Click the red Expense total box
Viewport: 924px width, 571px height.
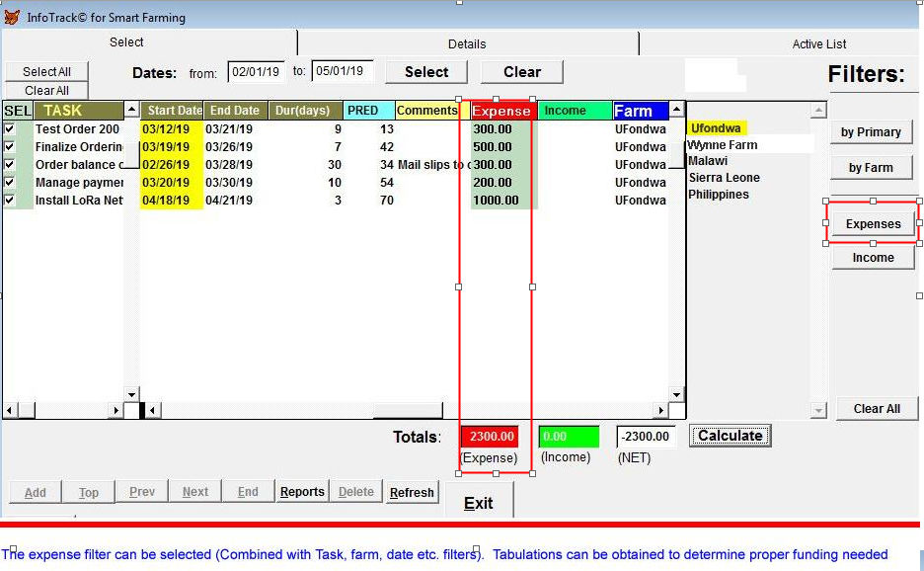489,437
